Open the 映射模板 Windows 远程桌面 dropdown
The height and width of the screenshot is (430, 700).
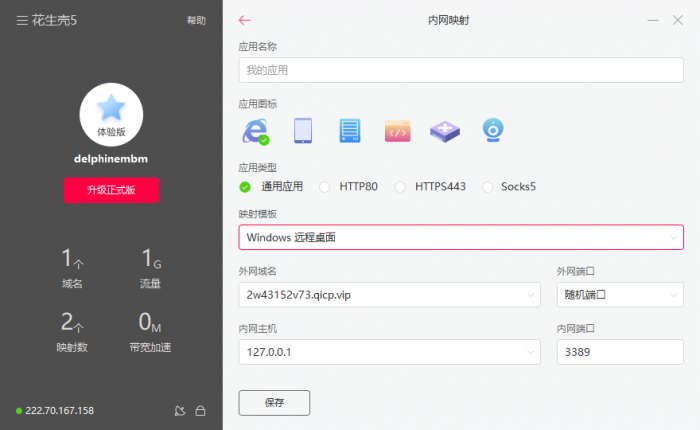click(x=461, y=237)
